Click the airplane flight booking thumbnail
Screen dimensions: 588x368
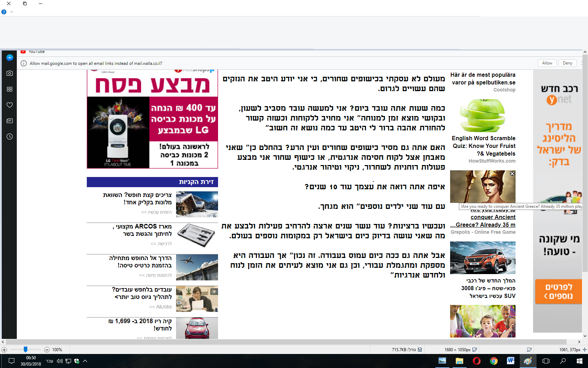[197, 267]
